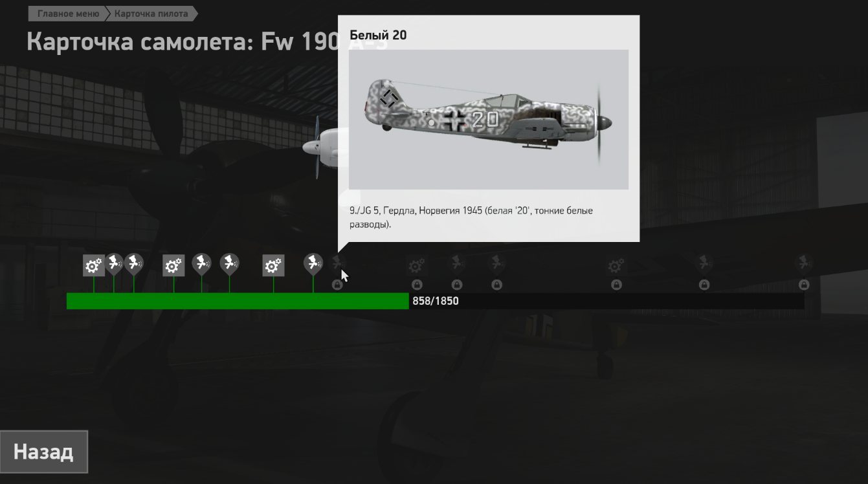This screenshot has width=868, height=484.
Task: Choose the fourth spray-gun skin marker
Action: [229, 263]
